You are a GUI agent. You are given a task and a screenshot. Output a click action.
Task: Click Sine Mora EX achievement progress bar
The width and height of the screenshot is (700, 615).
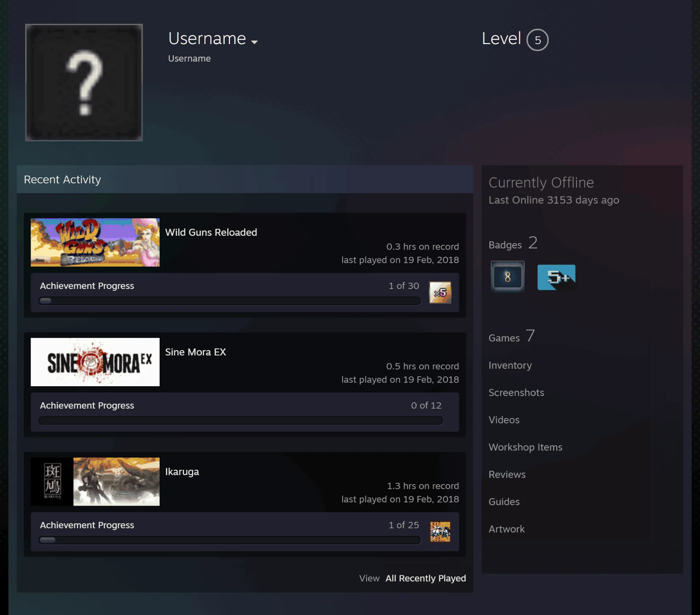coord(241,420)
